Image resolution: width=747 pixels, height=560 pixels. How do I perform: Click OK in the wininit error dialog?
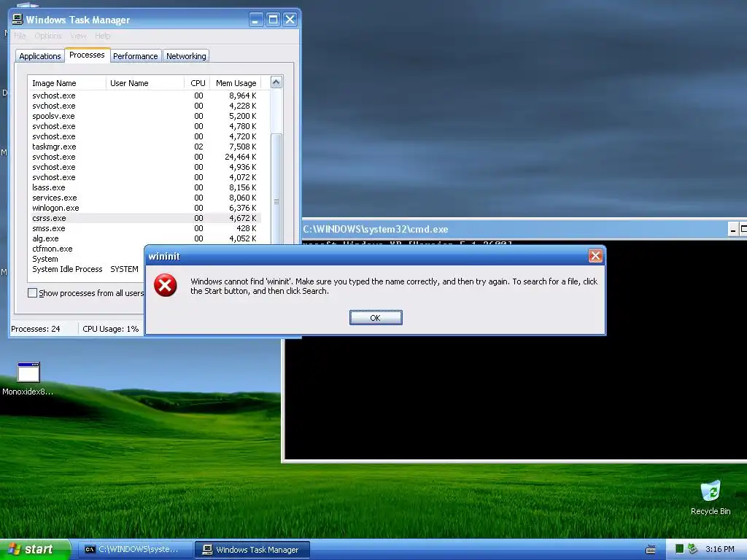pyautogui.click(x=376, y=318)
